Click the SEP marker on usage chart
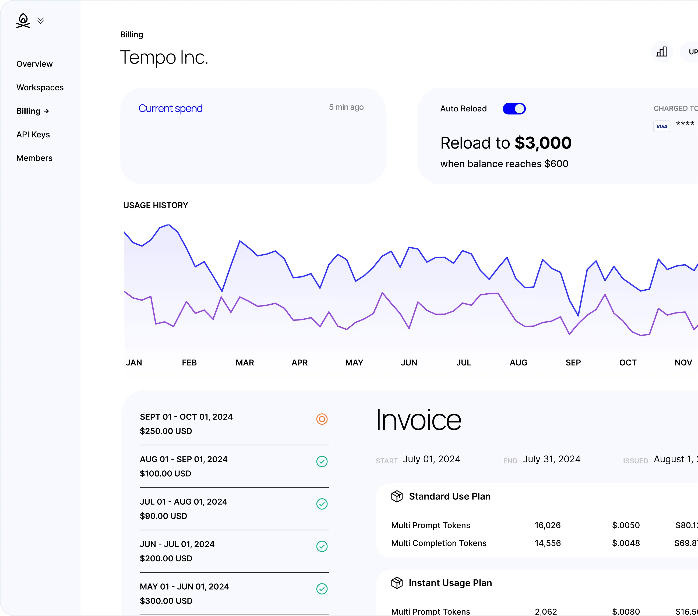The width and height of the screenshot is (698, 616). click(573, 363)
